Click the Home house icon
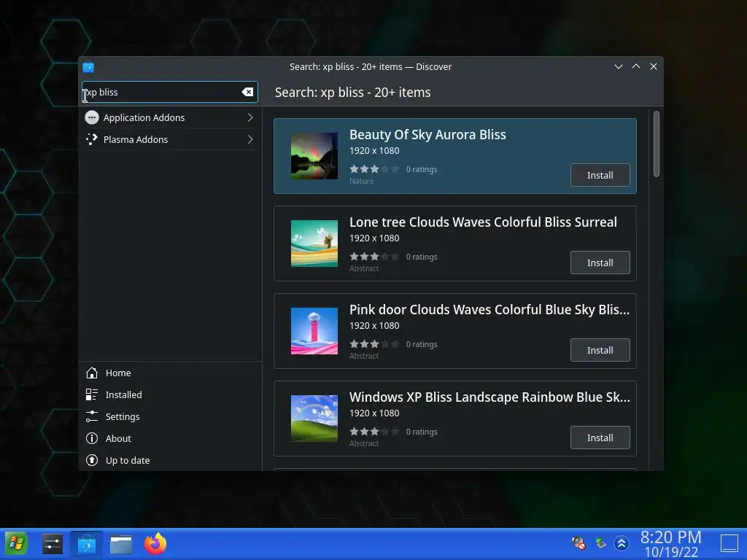This screenshot has height=560, width=747. (x=91, y=373)
